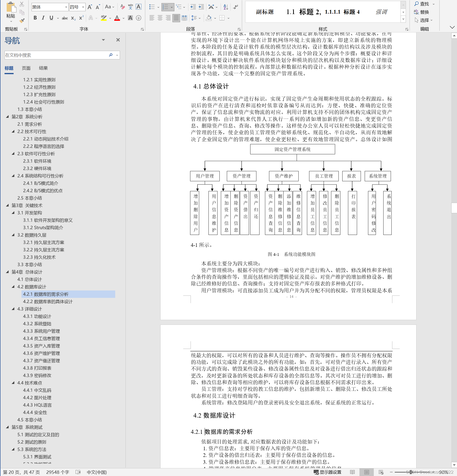Apply the 强调 style

pyautogui.click(x=381, y=12)
